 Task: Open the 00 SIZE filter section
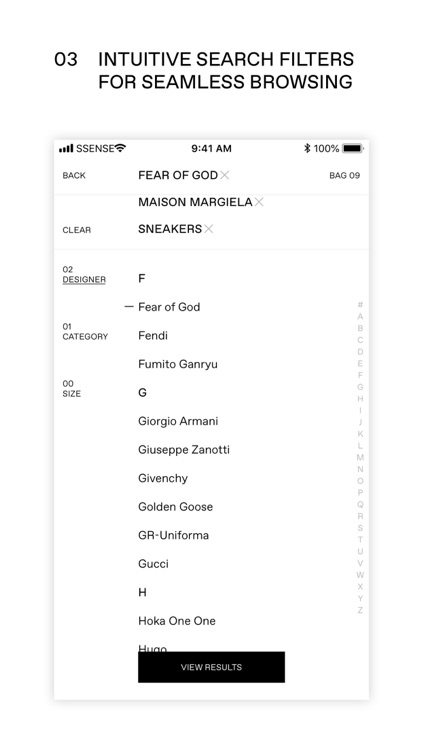[x=72, y=388]
